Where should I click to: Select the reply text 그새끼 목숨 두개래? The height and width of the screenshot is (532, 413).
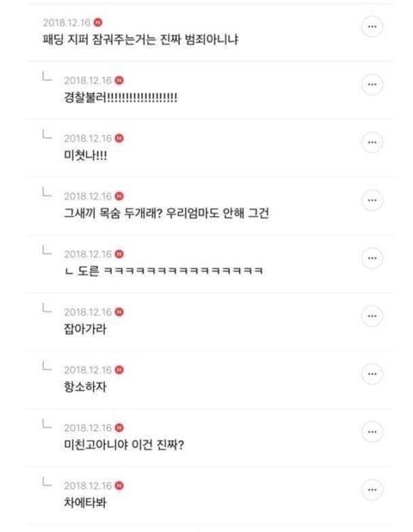[114, 213]
